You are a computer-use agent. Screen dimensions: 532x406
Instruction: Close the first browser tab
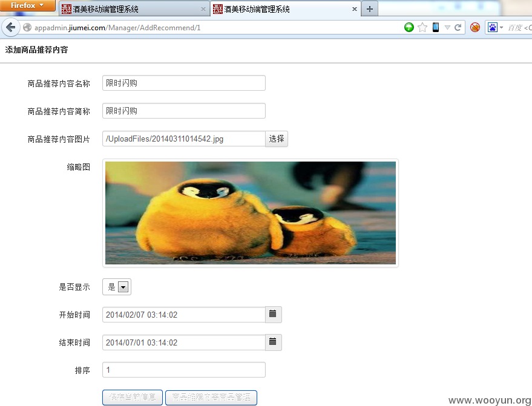pyautogui.click(x=203, y=9)
